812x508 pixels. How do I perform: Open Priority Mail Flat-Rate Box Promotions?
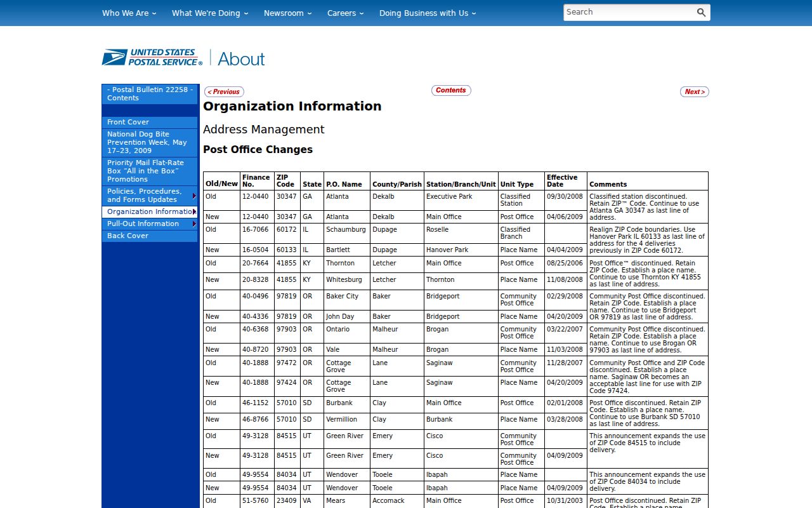[150, 171]
